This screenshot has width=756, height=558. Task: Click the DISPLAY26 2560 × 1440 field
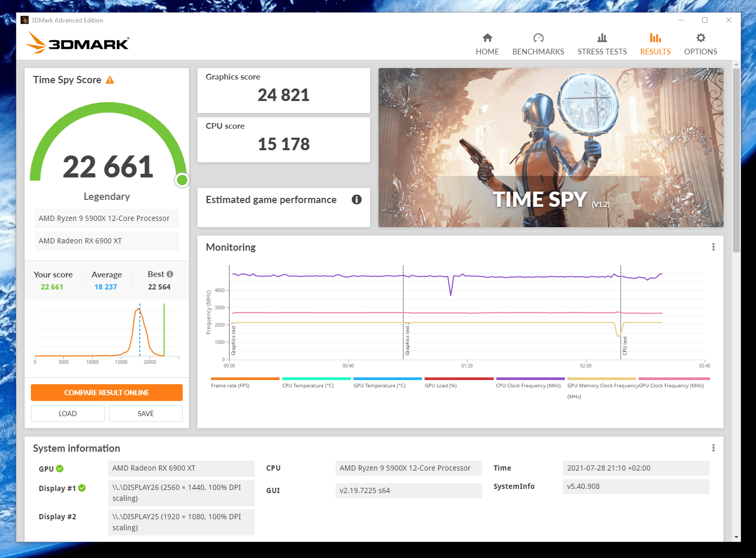[181, 493]
